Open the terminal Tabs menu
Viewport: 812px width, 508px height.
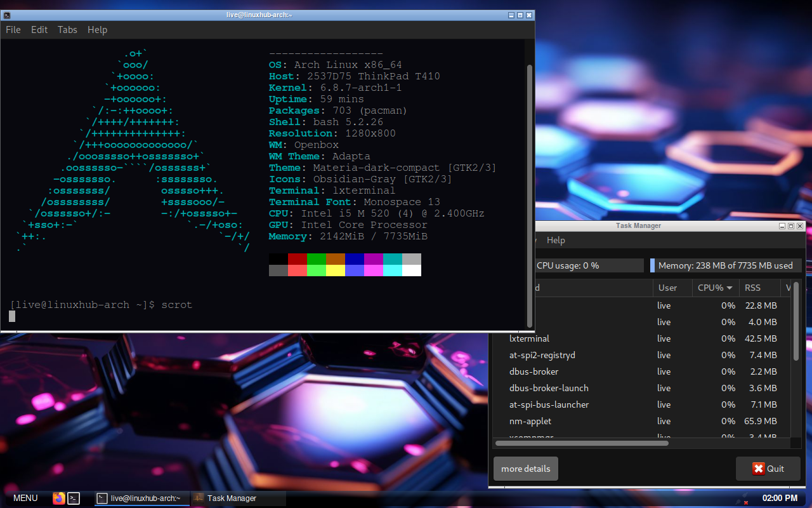tap(67, 30)
